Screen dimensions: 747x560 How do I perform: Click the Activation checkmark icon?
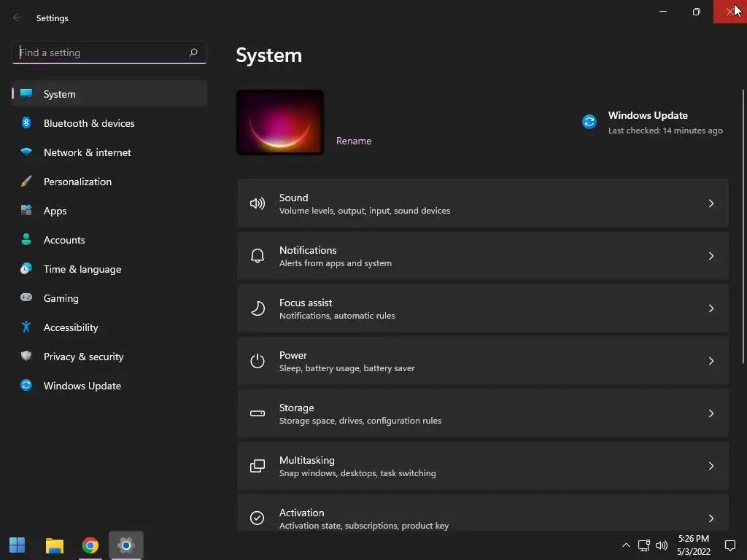(x=258, y=518)
